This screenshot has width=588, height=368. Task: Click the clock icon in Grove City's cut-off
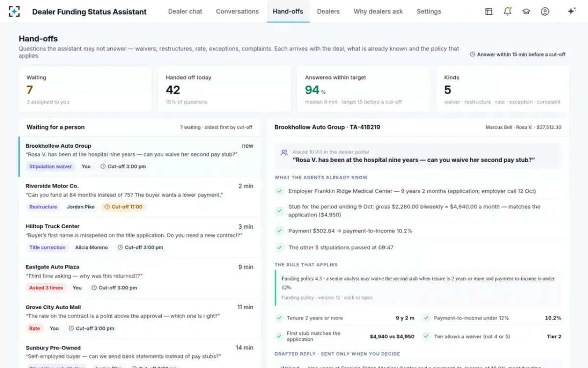[71, 328]
